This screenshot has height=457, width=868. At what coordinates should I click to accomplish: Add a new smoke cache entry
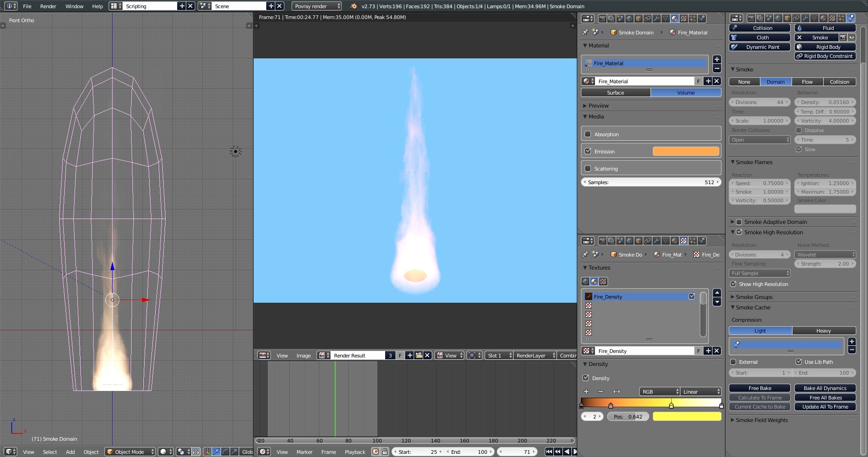(x=852, y=342)
